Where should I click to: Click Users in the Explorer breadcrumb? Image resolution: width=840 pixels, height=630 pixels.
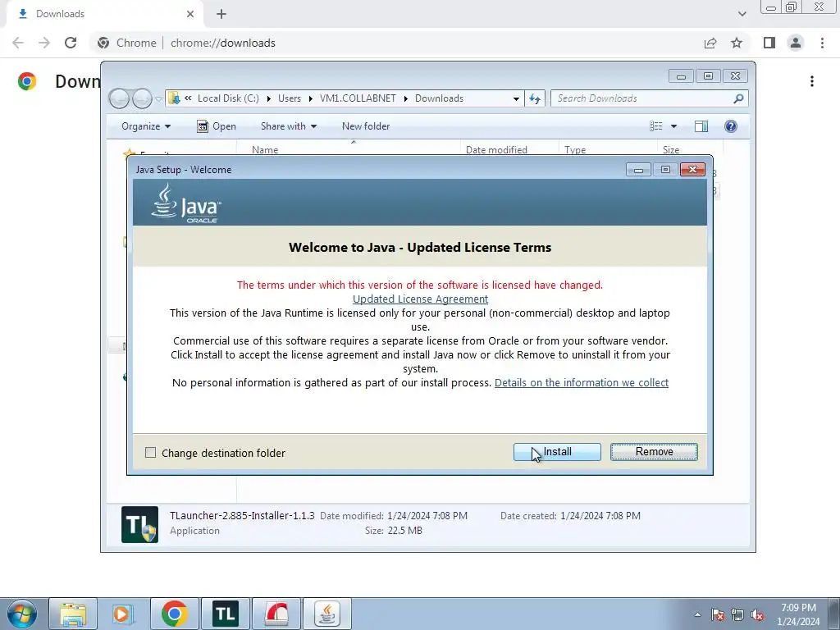[290, 98]
